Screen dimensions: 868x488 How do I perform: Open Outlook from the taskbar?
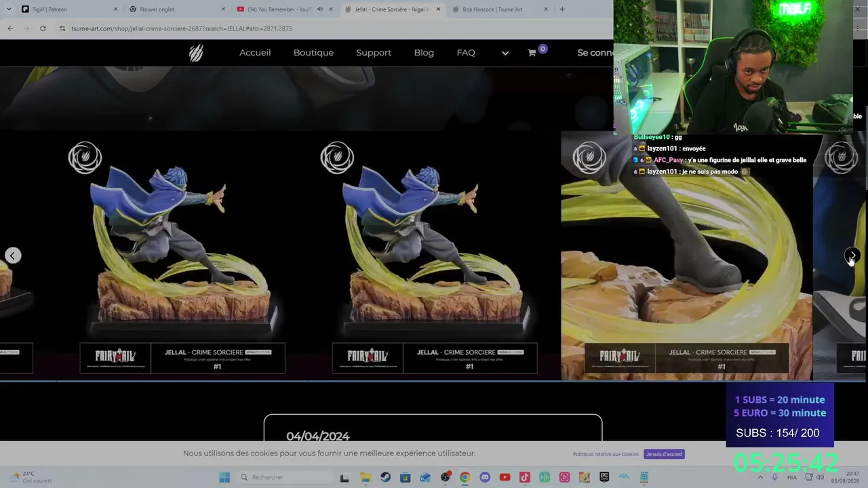[425, 477]
